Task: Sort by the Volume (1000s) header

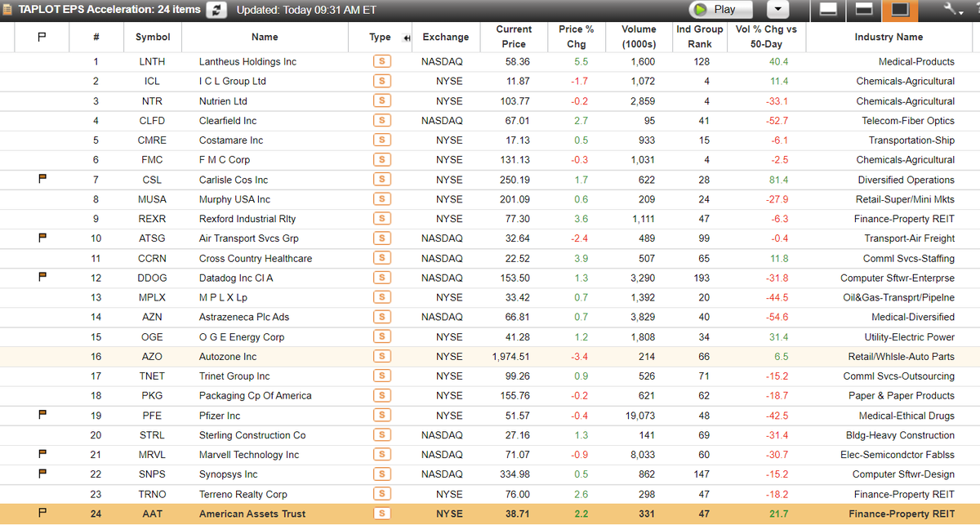Action: tap(639, 37)
